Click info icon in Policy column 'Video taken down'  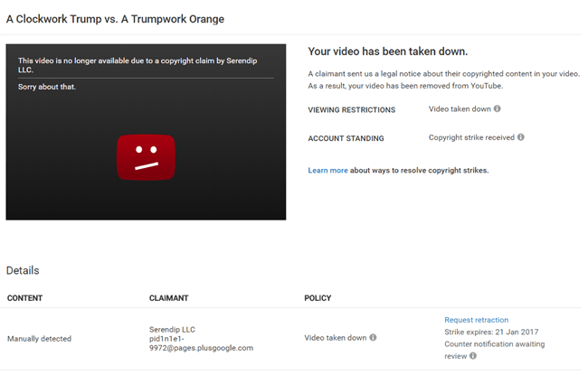(x=373, y=338)
